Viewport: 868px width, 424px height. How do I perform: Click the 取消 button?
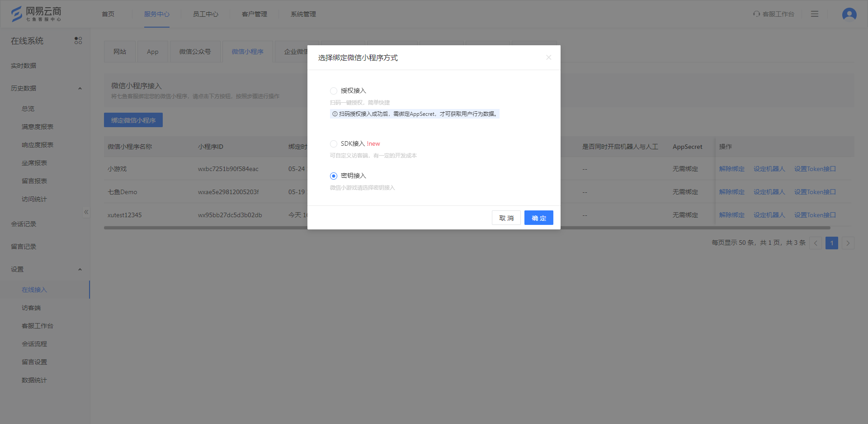click(506, 218)
